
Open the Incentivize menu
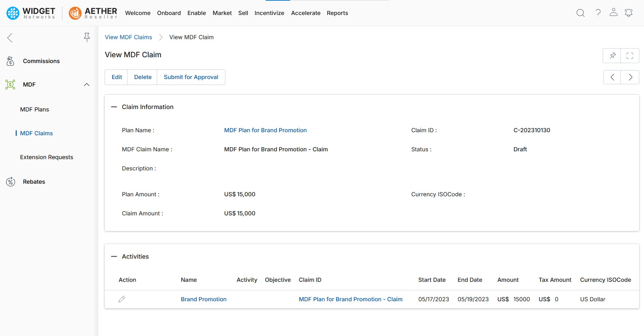pos(269,13)
